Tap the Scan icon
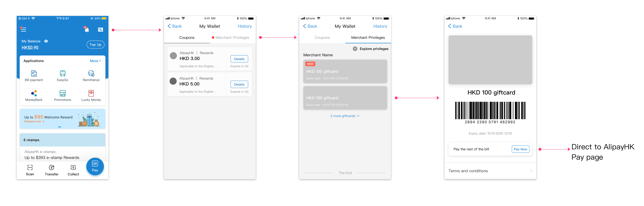The width and height of the screenshot is (644, 206). 30,167
